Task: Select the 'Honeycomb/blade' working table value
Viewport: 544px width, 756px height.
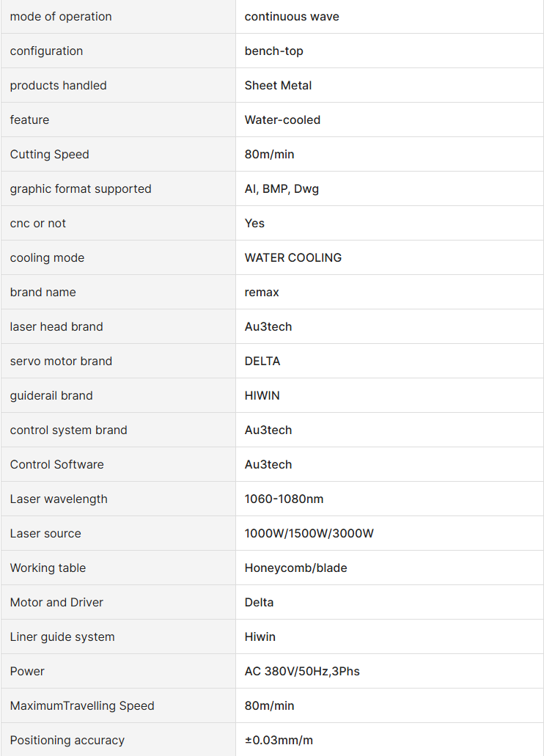Action: pyautogui.click(x=295, y=568)
